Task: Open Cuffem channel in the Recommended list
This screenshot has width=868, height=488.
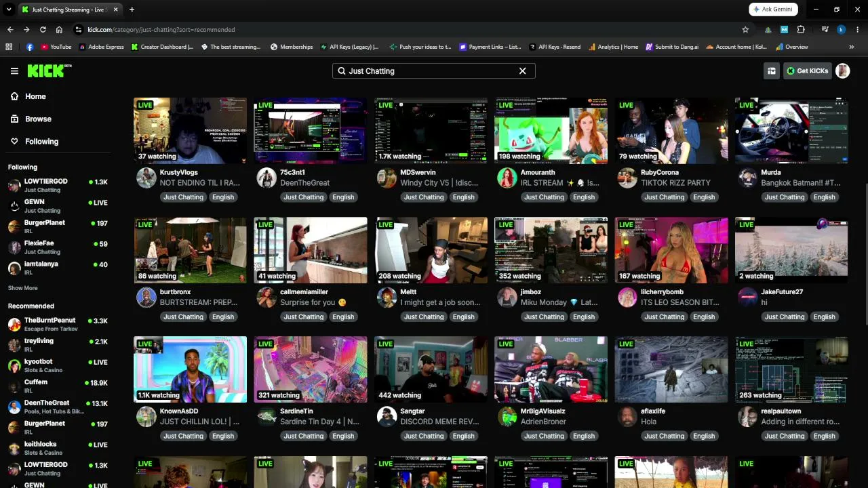Action: (x=58, y=386)
